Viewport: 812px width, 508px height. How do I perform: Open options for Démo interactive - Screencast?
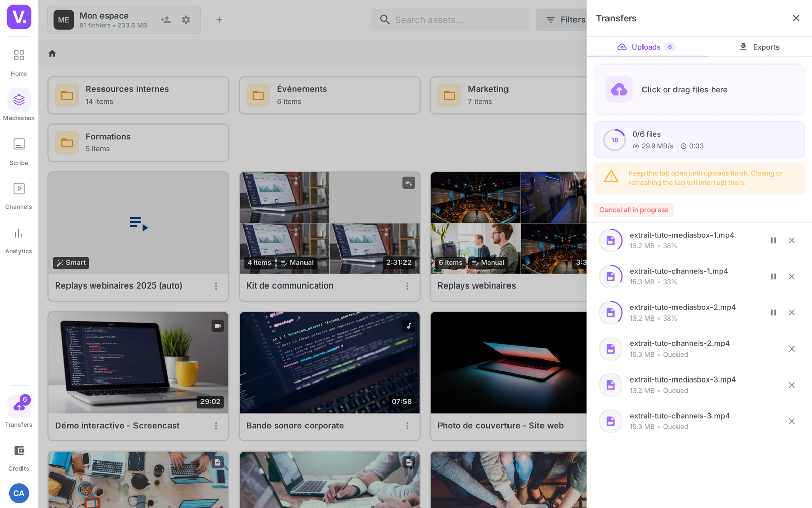tap(216, 426)
